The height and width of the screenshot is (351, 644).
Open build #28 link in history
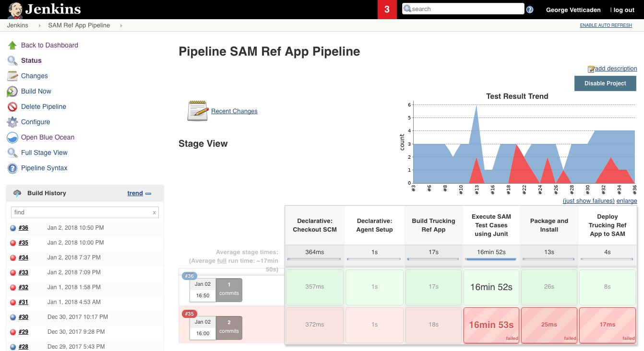tap(24, 347)
